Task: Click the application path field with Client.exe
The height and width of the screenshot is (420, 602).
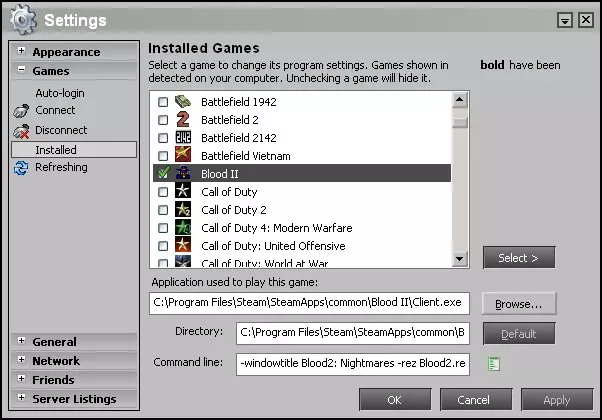Action: [309, 303]
